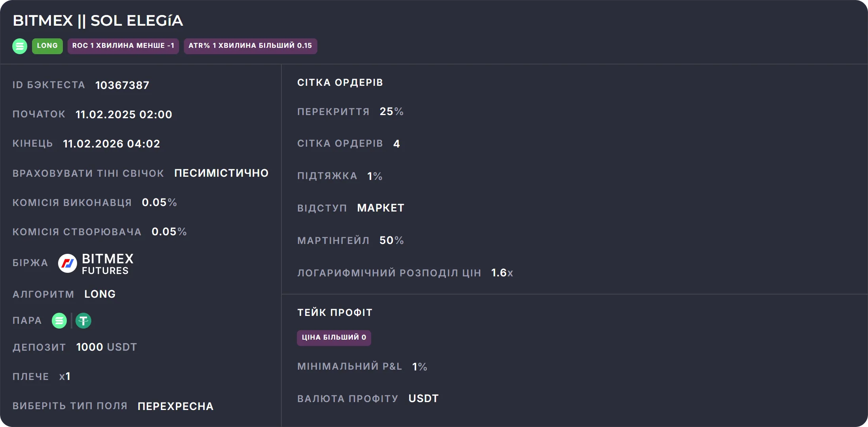This screenshot has height=427, width=868.
Task: Click the end date 11.02.2026 04:02
Action: pyautogui.click(x=111, y=144)
